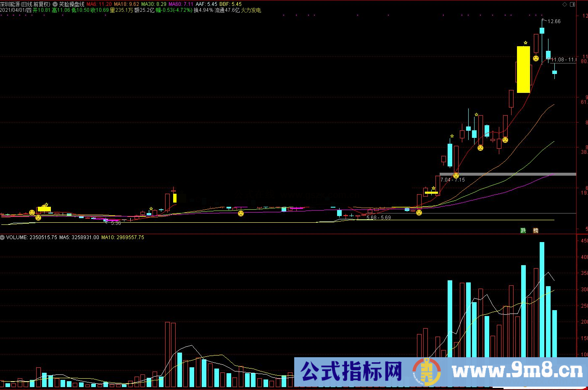588x390 pixels.
Task: Click the smiley-face marker near the 12.66 peak
Action: [536, 58]
